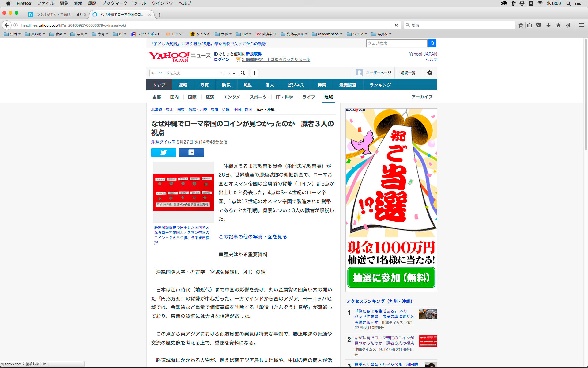Share article via Twitter bird icon
588x368 pixels.
pyautogui.click(x=164, y=152)
